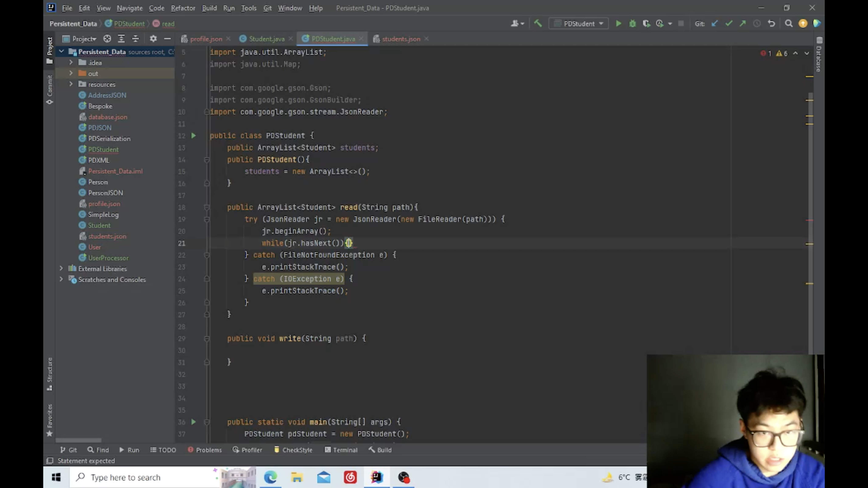Open the Profiler tool window

coord(248,450)
